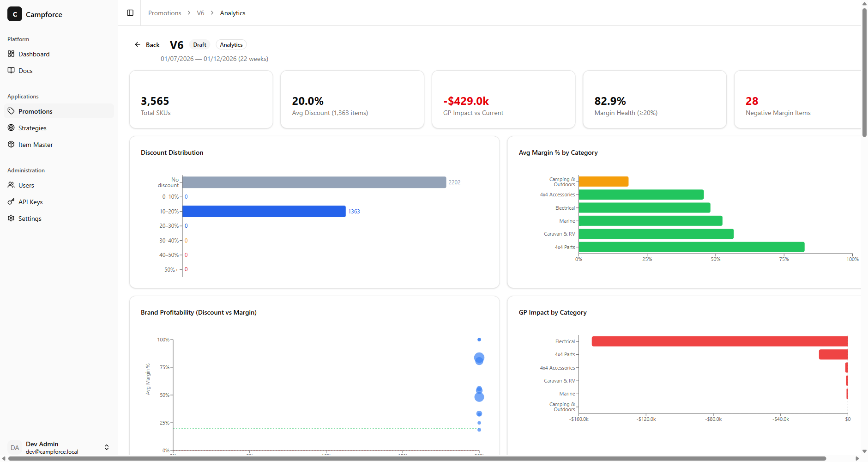Click the Electrical green margin bar
Screen dimensions: 868x462
pyautogui.click(x=645, y=207)
